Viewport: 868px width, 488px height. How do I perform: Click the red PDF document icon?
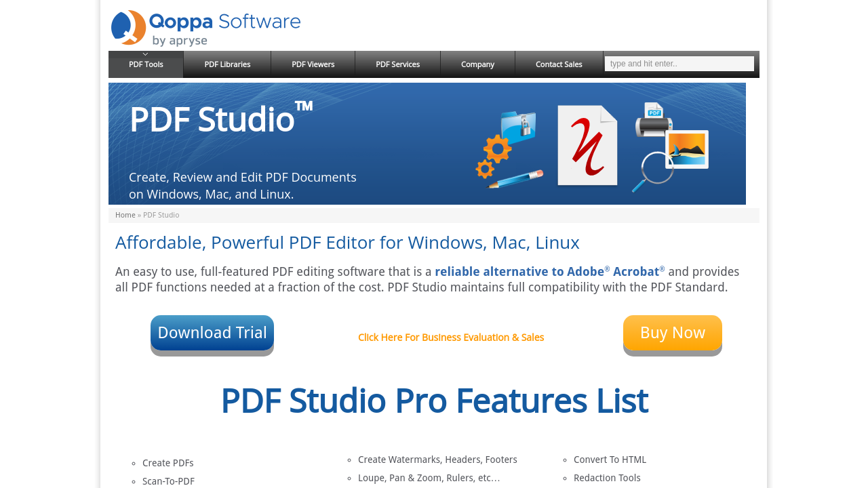587,145
